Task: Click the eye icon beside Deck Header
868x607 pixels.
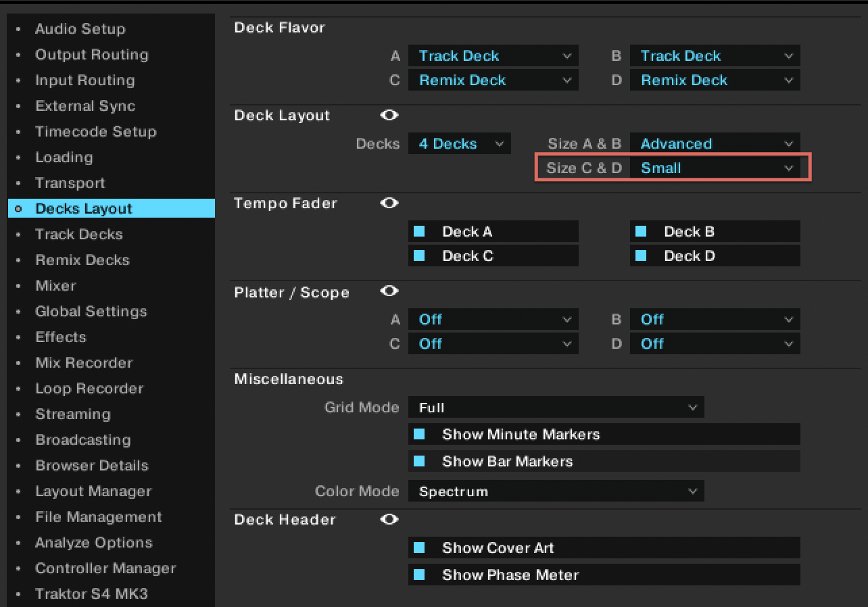Action: click(x=389, y=520)
